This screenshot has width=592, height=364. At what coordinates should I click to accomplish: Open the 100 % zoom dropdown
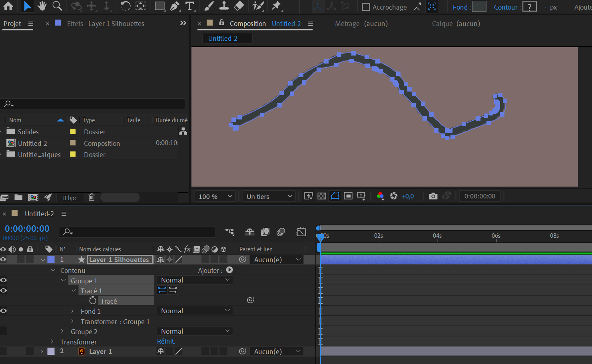pos(215,197)
